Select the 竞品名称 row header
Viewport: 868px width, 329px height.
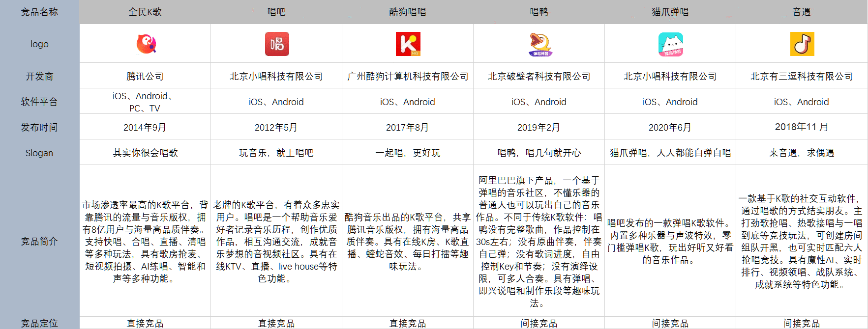[39, 12]
